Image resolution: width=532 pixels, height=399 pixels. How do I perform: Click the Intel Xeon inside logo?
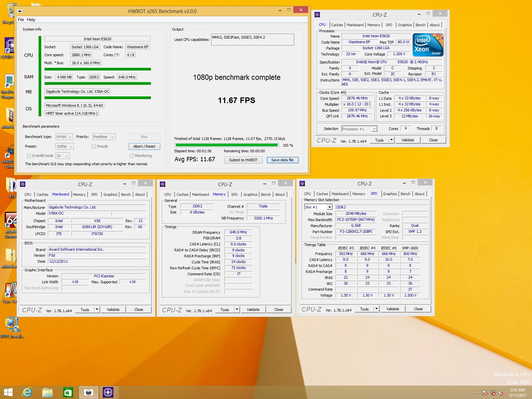point(428,45)
